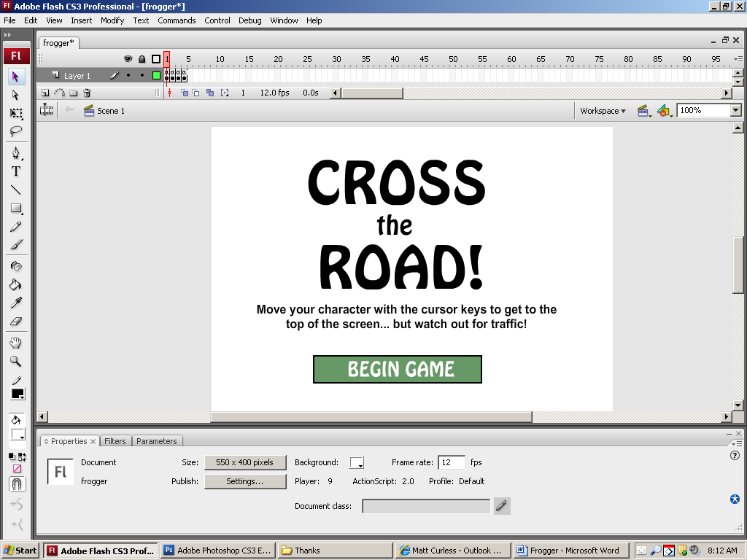Toggle the Snap to Objects magnet
Viewport: 747px width, 560px height.
pyautogui.click(x=17, y=484)
